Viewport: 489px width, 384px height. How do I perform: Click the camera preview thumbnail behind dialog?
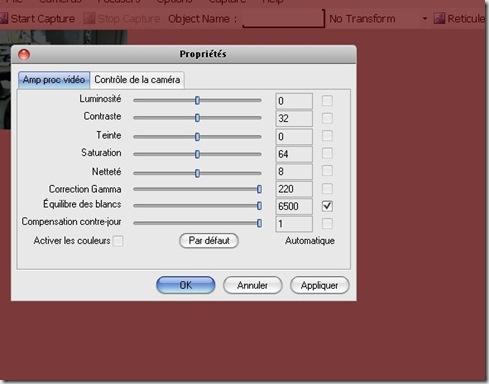click(63, 37)
